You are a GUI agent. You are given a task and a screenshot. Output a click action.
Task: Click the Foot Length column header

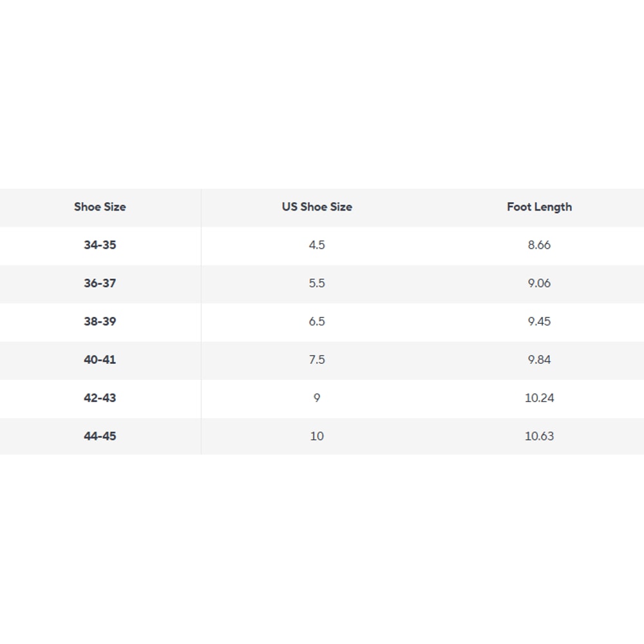click(539, 207)
